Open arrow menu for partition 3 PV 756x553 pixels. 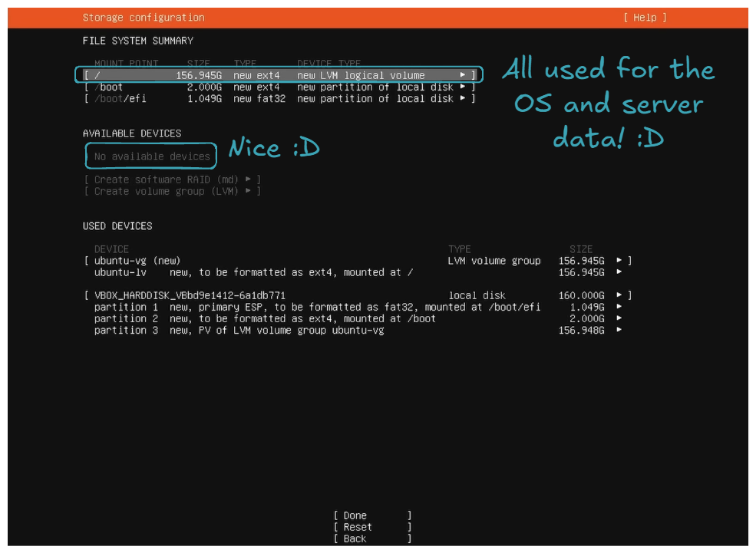click(619, 331)
